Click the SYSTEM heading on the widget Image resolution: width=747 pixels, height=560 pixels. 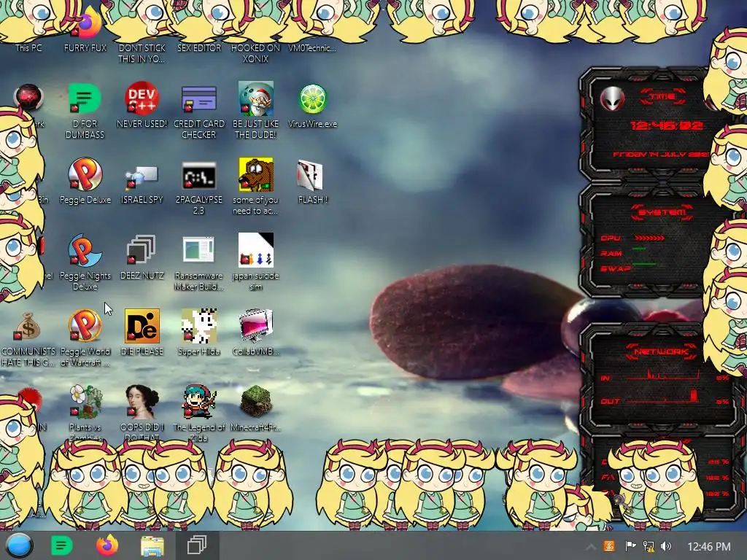(x=662, y=212)
